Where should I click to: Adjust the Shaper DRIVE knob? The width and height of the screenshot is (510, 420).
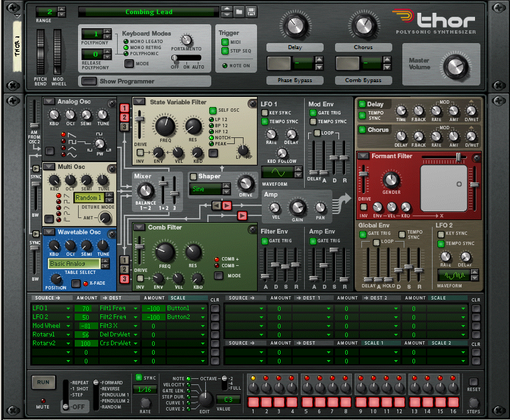coord(246,184)
